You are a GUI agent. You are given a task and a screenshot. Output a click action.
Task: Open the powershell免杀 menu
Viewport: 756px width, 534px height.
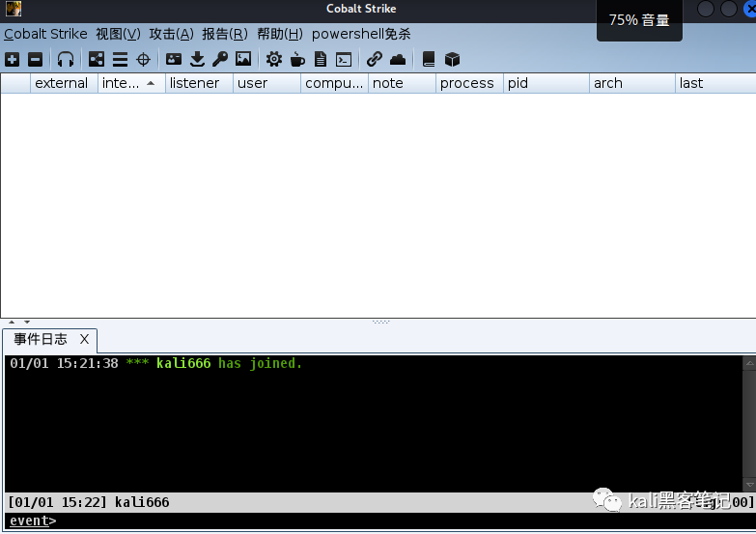[361, 34]
